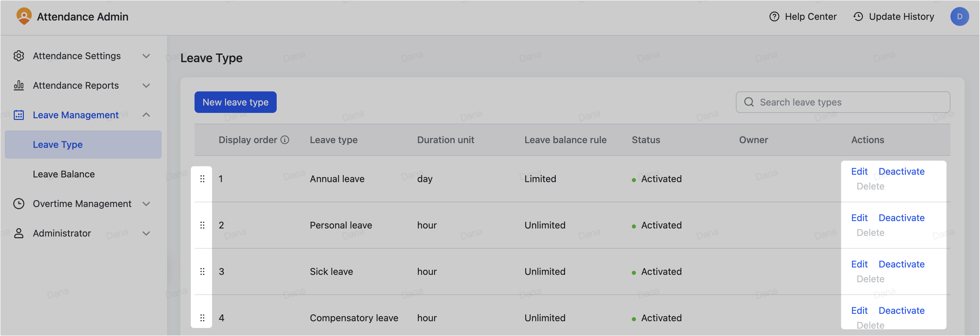Grab the drag handle on Annual leave row
The height and width of the screenshot is (336, 980).
[x=202, y=178]
